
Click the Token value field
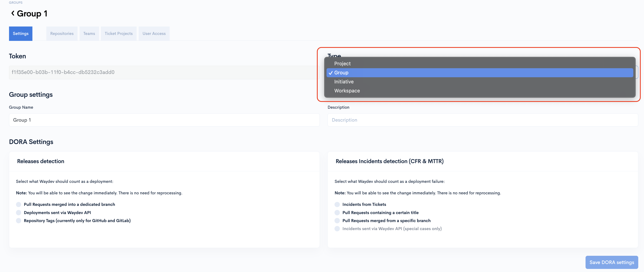click(162, 72)
